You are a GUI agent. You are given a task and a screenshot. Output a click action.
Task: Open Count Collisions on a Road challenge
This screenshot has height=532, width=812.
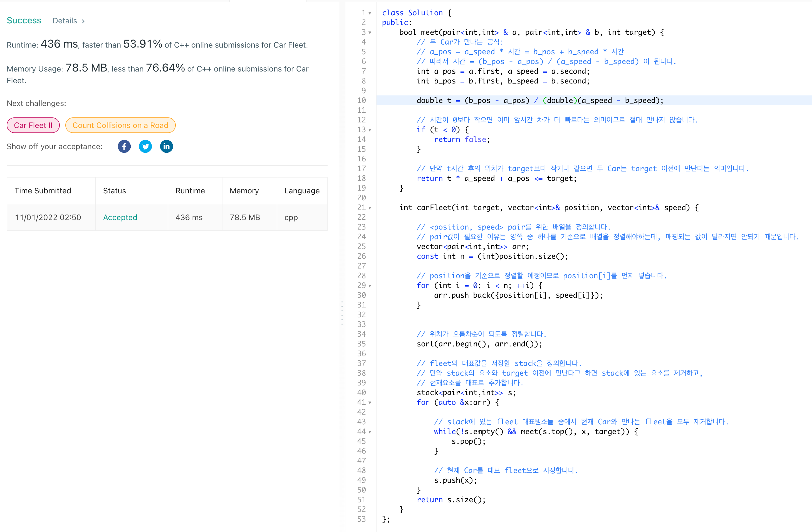pos(120,125)
